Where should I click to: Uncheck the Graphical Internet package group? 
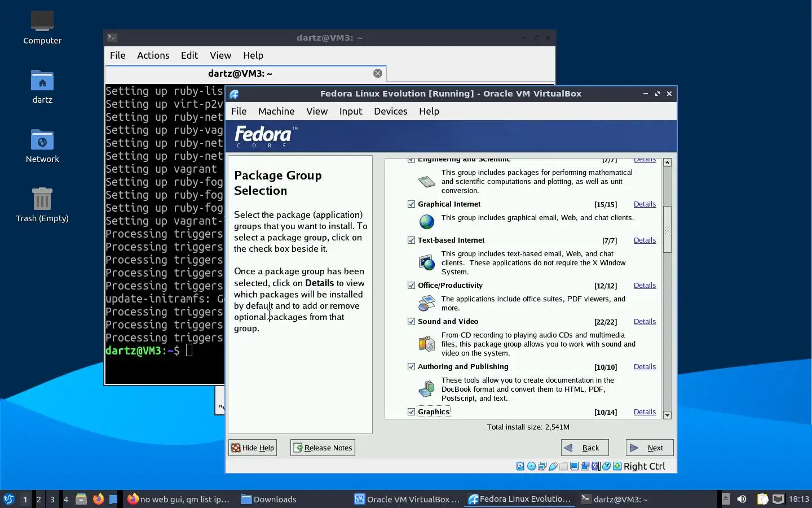[411, 204]
